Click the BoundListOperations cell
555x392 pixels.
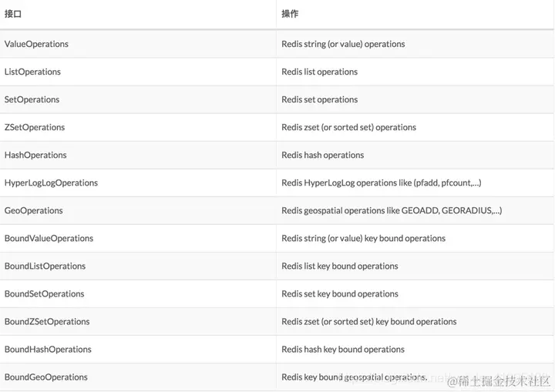[45, 266]
